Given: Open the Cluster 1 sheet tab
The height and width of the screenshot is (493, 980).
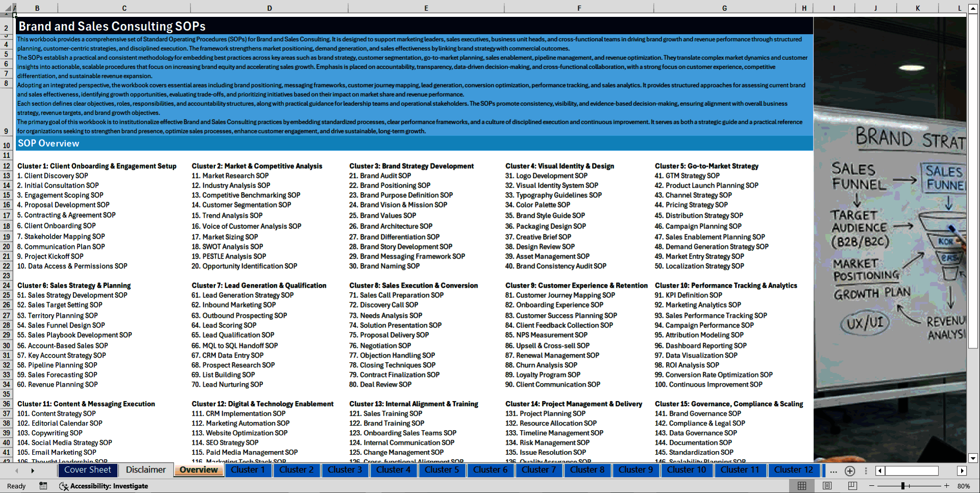Looking at the screenshot, I should click(x=248, y=470).
